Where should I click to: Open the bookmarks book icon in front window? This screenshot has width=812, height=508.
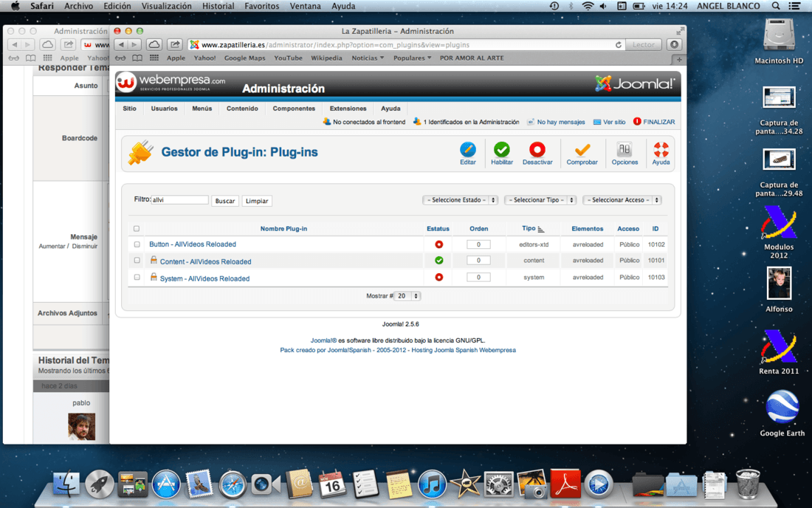coord(137,58)
